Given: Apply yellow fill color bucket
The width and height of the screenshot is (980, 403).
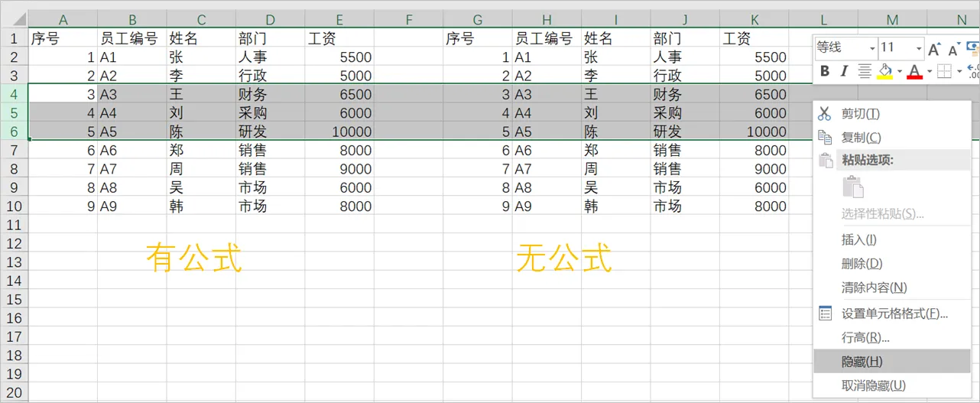Looking at the screenshot, I should click(x=885, y=71).
